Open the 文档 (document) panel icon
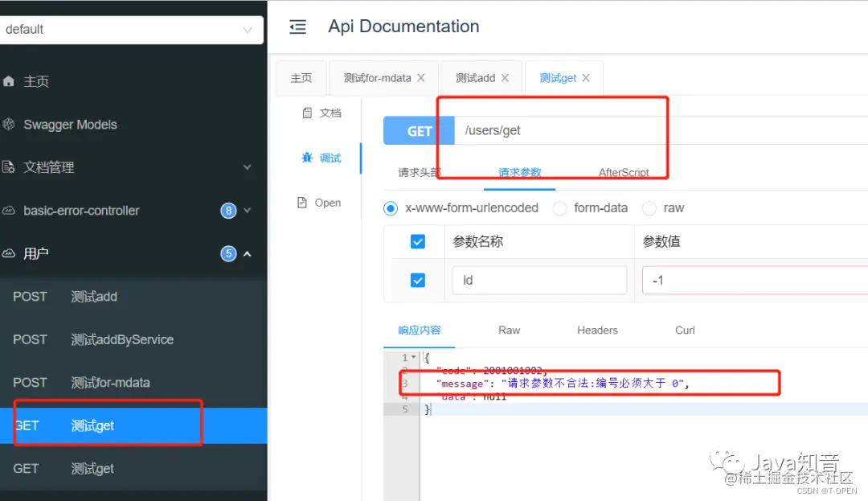This screenshot has height=501, width=868. point(321,113)
